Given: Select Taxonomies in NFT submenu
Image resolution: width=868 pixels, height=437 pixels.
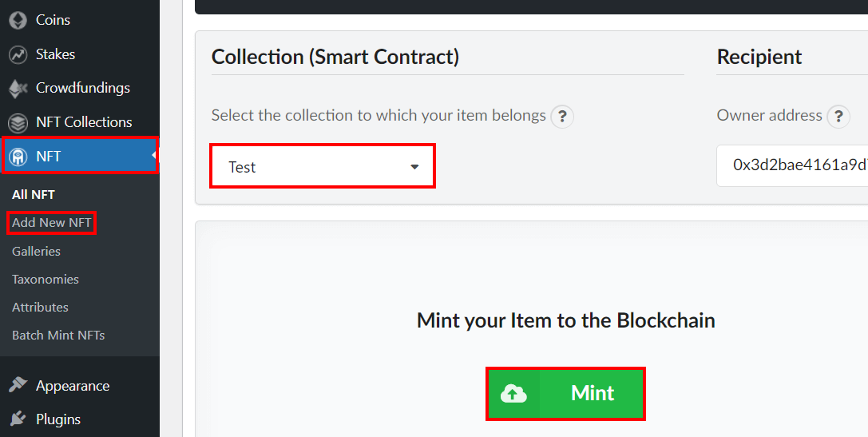Looking at the screenshot, I should click(46, 279).
